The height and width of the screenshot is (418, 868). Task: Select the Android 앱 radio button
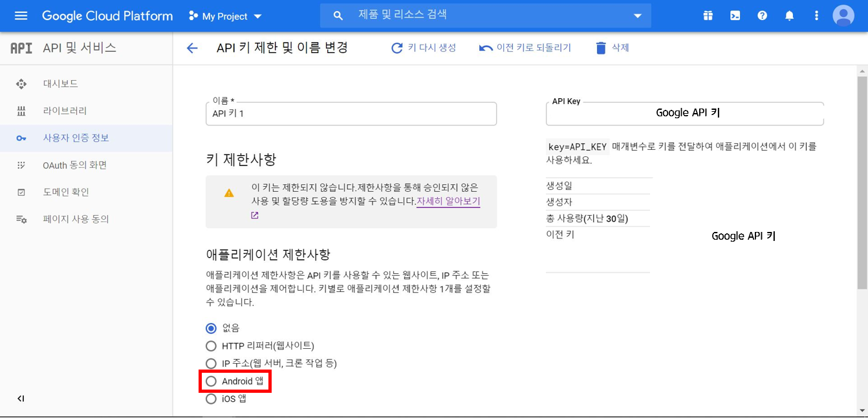211,381
